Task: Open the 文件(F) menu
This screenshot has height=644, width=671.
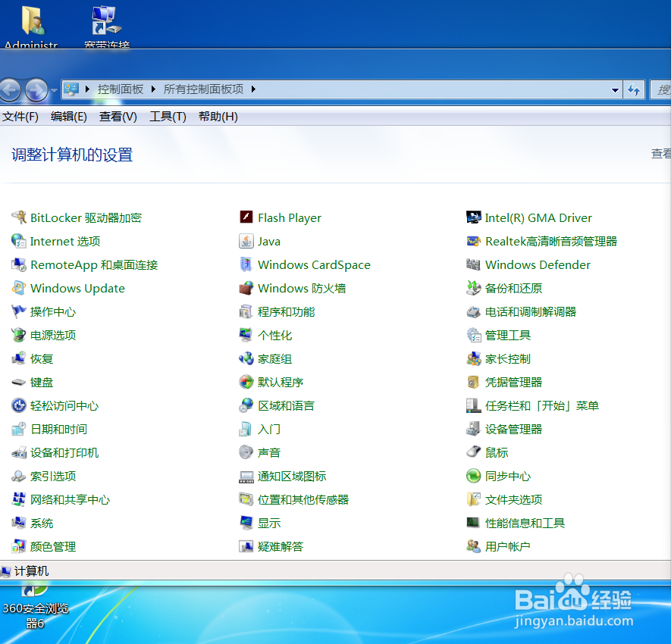Action: point(20,117)
